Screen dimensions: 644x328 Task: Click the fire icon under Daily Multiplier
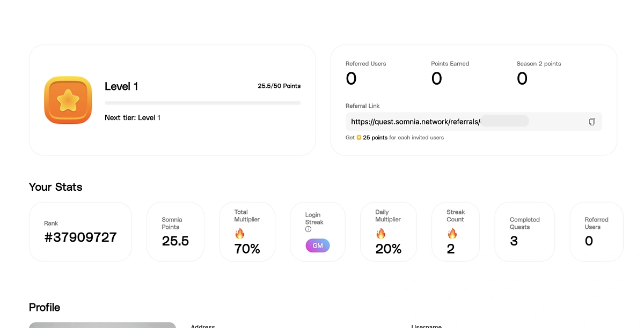(380, 234)
